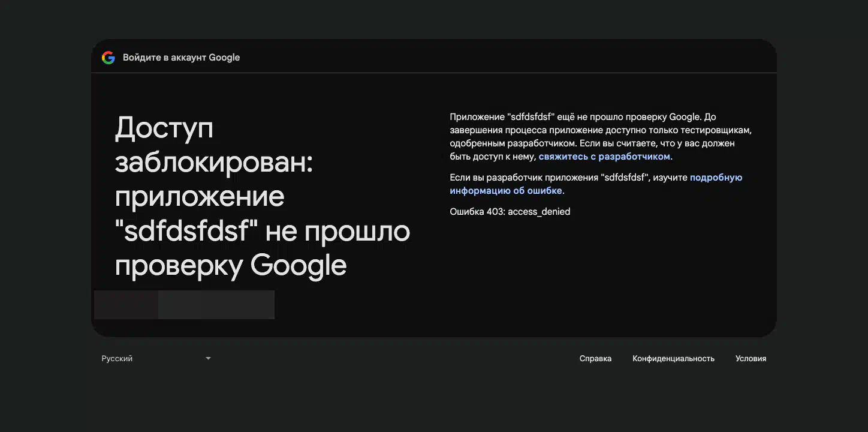Viewport: 868px width, 432px height.
Task: Follow the "свяжитесь с разработчиком" link
Action: click(604, 157)
